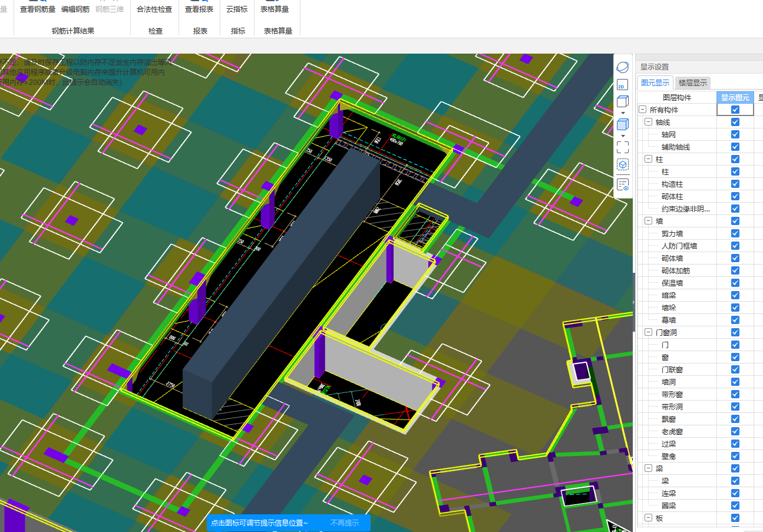The height and width of the screenshot is (532, 763).
Task: Click the 钢筋计算结果 ribbon group label
Action: (x=73, y=31)
